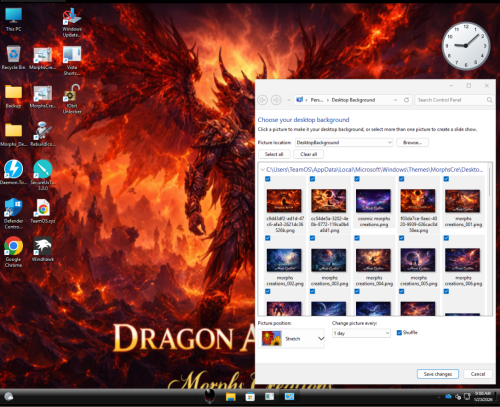Open This PC desktop icon
500x407 pixels.
[13, 19]
